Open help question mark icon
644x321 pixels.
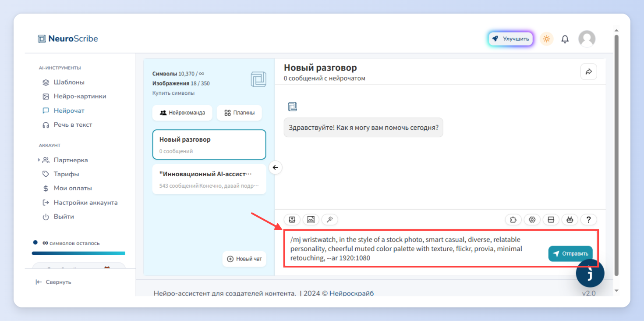point(589,220)
